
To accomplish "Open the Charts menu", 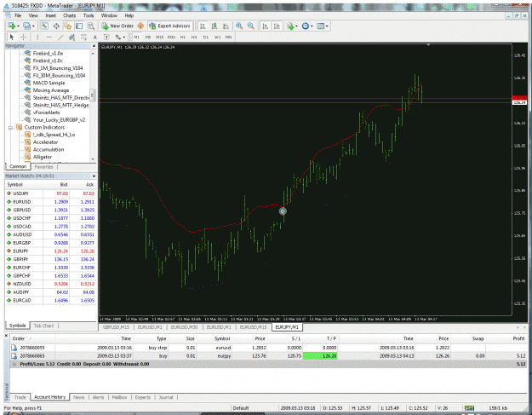I will (69, 15).
